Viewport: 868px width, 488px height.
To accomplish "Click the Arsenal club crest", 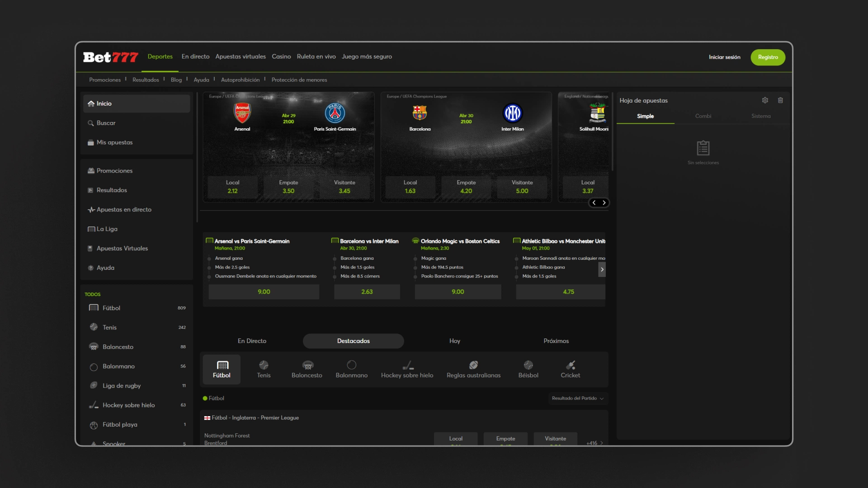I will coord(242,113).
